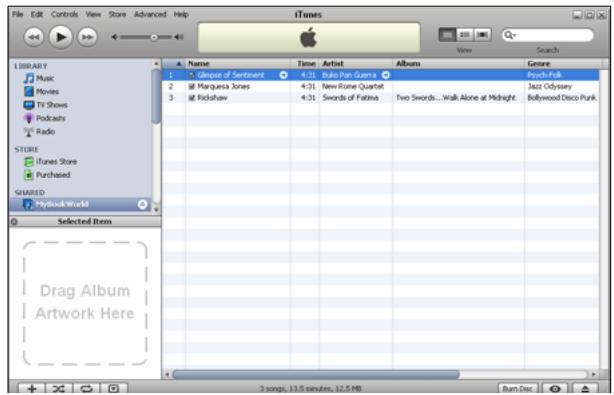
Task: Click the Selected Item panel gear icon
Action: click(14, 222)
